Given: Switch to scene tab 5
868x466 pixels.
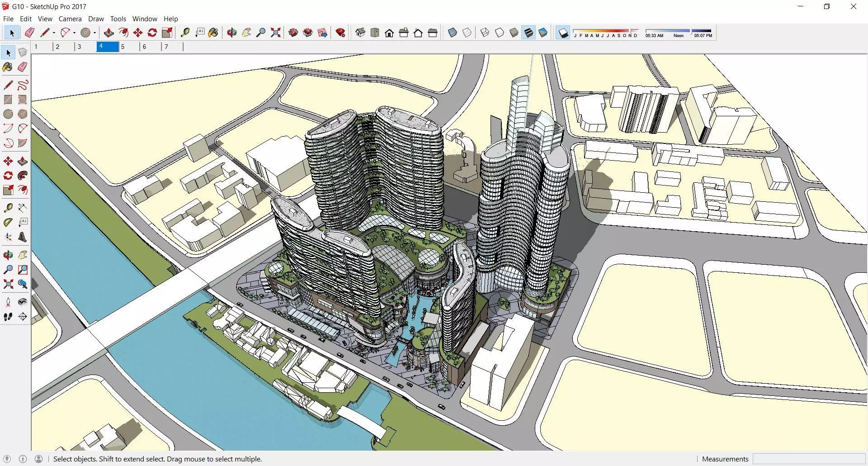Looking at the screenshot, I should [128, 47].
